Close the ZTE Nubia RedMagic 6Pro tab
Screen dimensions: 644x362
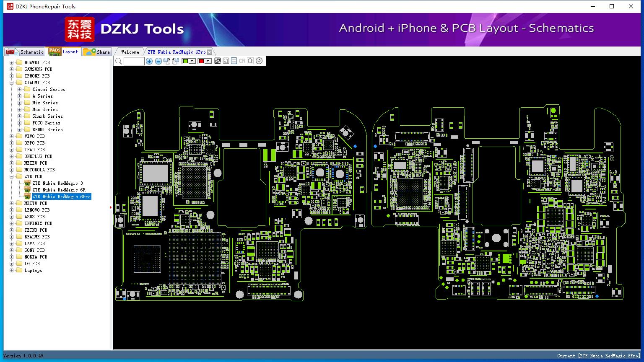coord(210,52)
